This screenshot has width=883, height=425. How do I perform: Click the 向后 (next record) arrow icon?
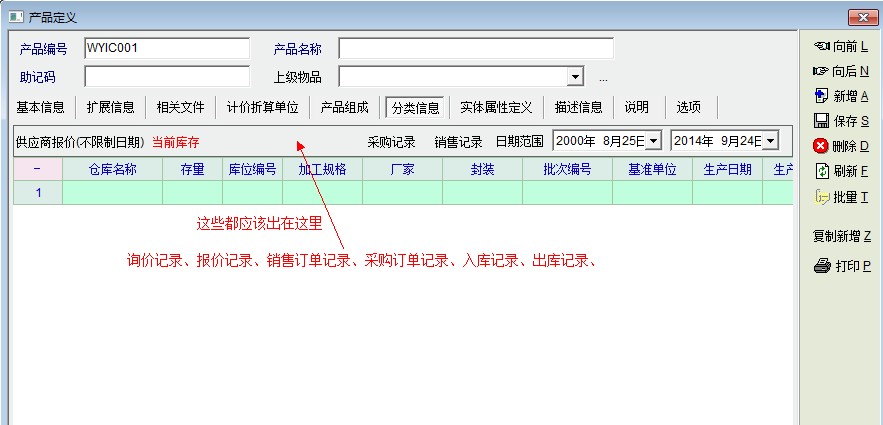pyautogui.click(x=821, y=71)
